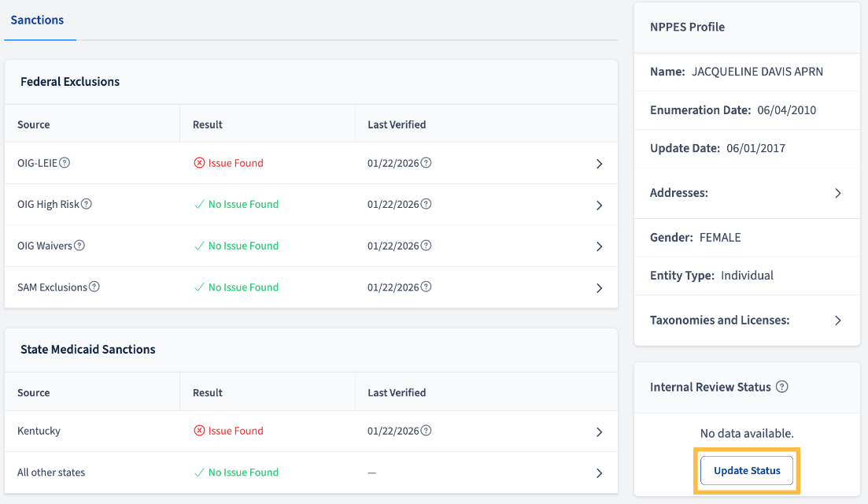This screenshot has height=504, width=868.
Task: Open the red Issue Found result for OIG-LEIE
Action: click(229, 163)
